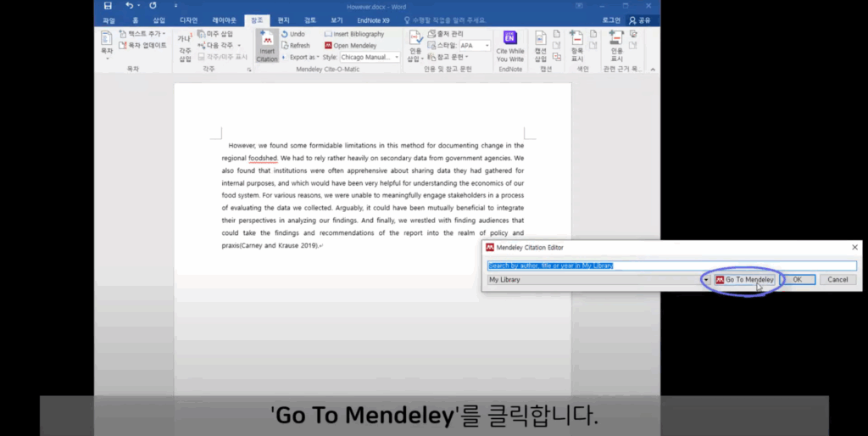Click Cancel in Mendeley Citation Editor

tap(837, 280)
